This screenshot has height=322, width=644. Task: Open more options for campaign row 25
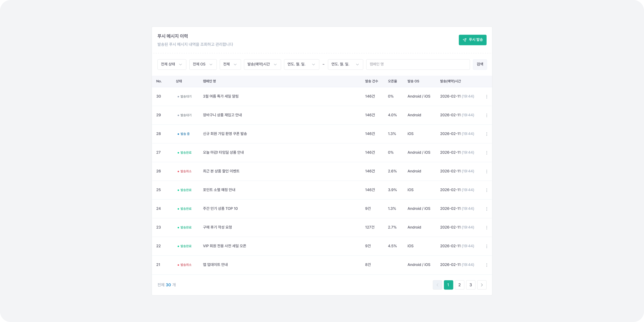coord(487,190)
